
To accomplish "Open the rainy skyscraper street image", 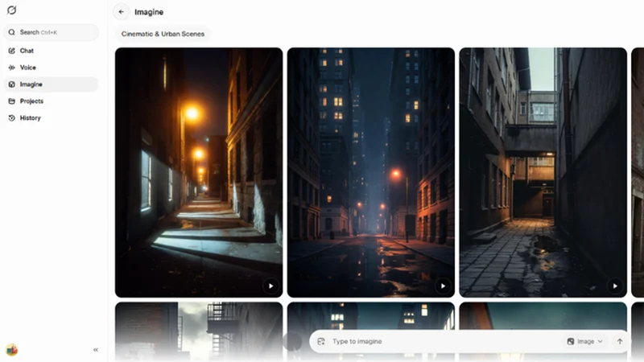I will 371,172.
